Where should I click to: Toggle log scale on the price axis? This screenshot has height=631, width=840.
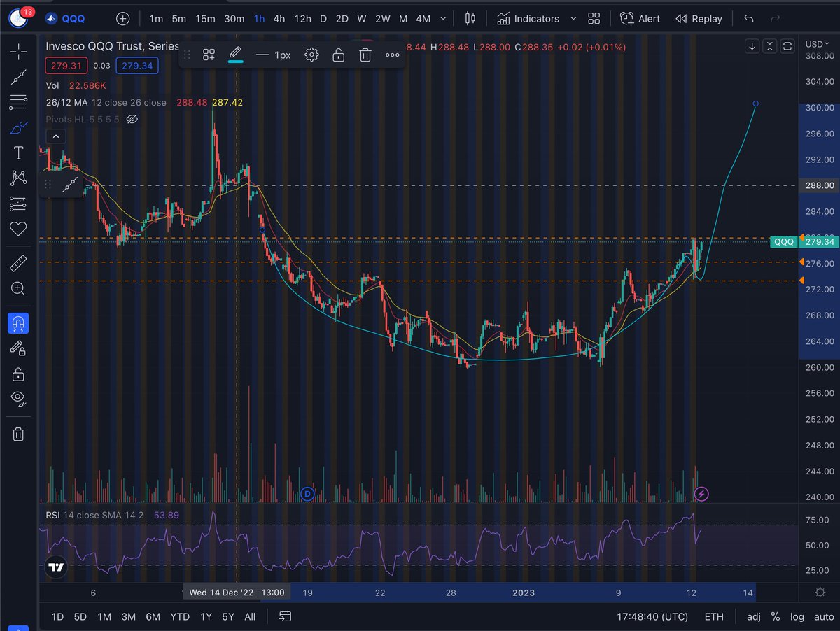[797, 617]
